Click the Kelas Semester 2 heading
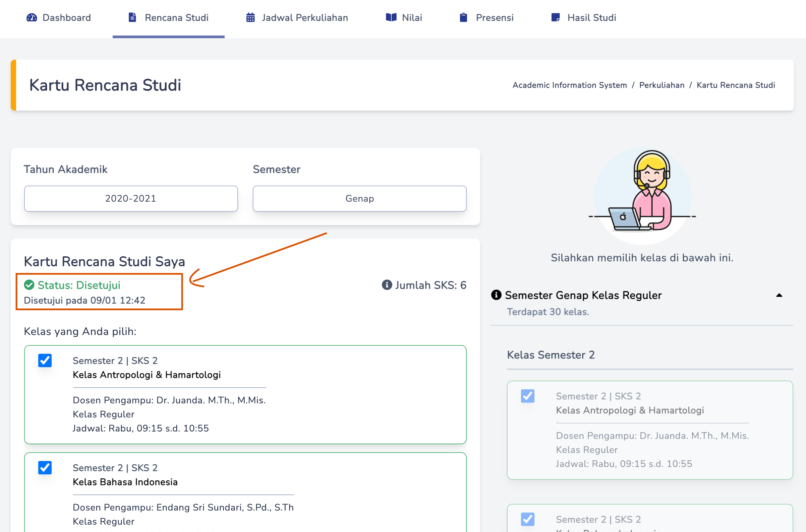Screen dimensions: 806x532 click(x=551, y=355)
